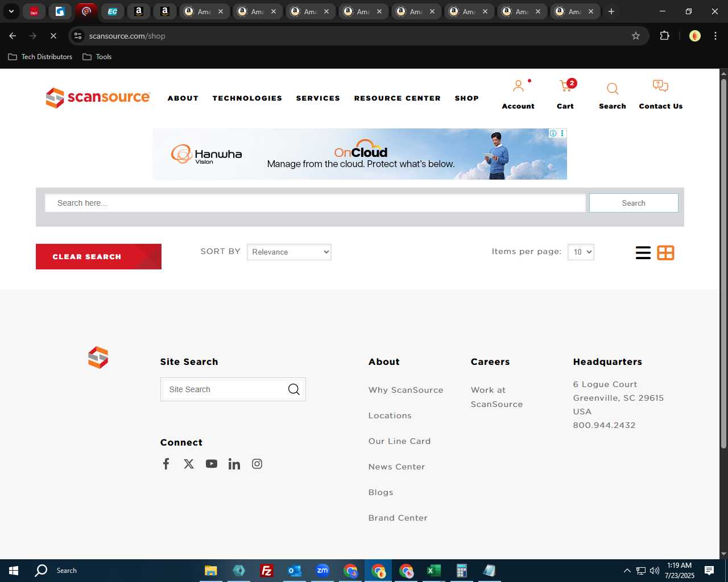Open notifications in system tray

[x=709, y=571]
